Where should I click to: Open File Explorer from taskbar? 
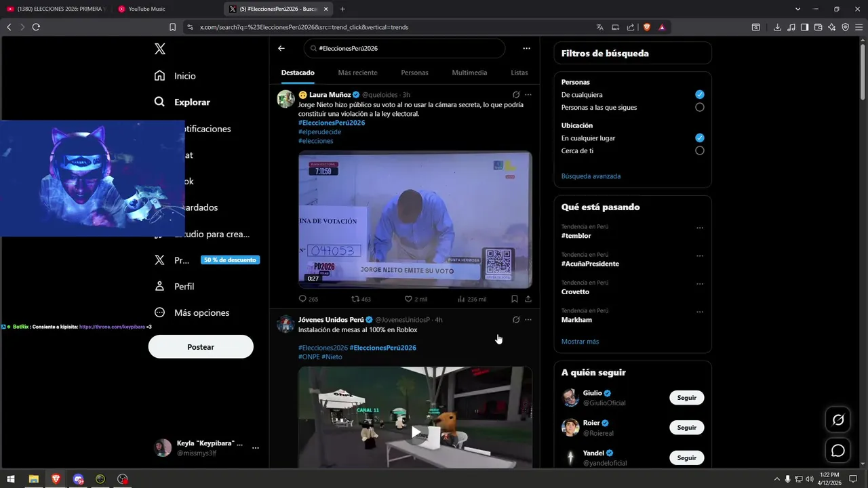pyautogui.click(x=33, y=479)
